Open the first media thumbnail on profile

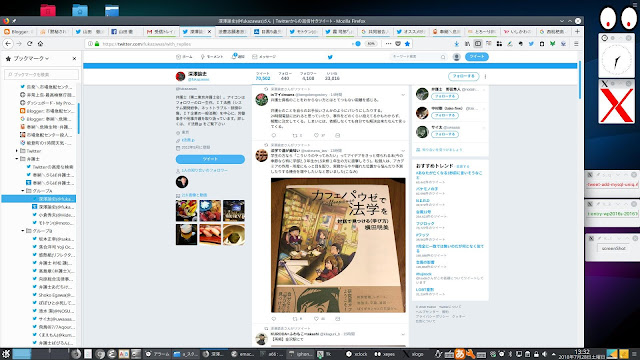coord(186,210)
